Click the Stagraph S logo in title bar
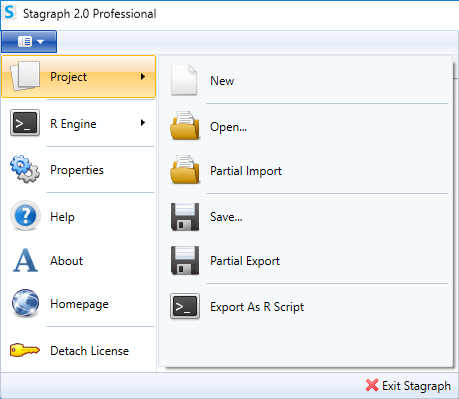This screenshot has height=399, width=459. tap(9, 13)
